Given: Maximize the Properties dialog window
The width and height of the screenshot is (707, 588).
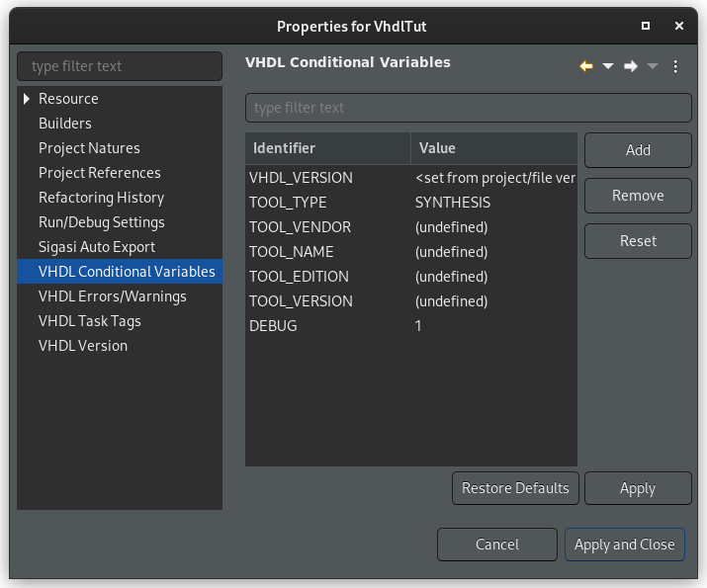Looking at the screenshot, I should [646, 26].
